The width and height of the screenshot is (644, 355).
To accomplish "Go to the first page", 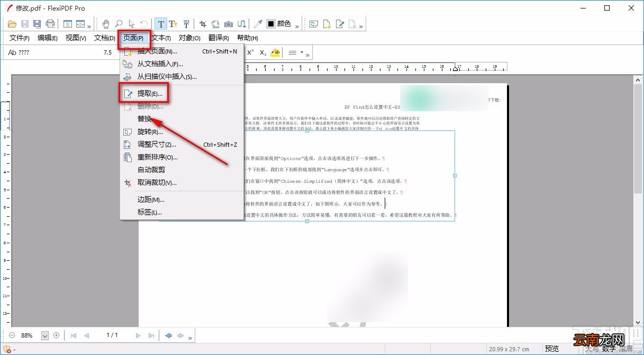I will pyautogui.click(x=74, y=335).
